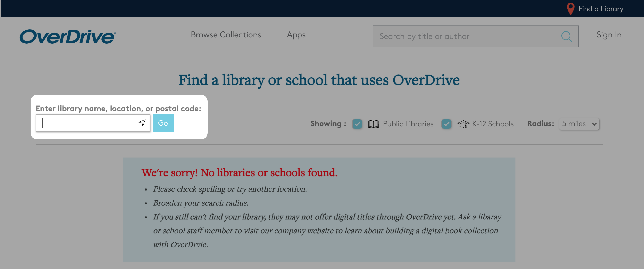Click the Go search button
Image resolution: width=644 pixels, height=269 pixels.
[163, 123]
